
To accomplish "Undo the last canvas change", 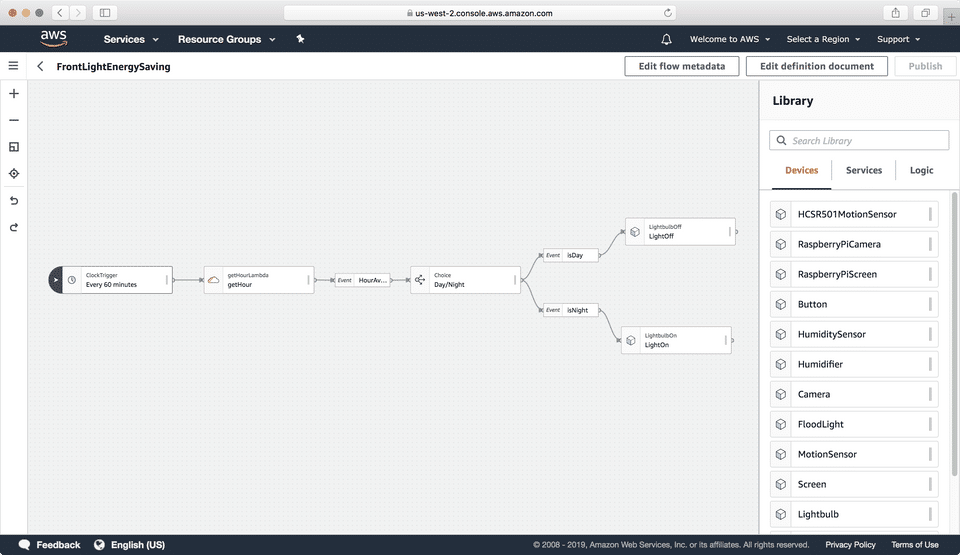I will click(14, 200).
